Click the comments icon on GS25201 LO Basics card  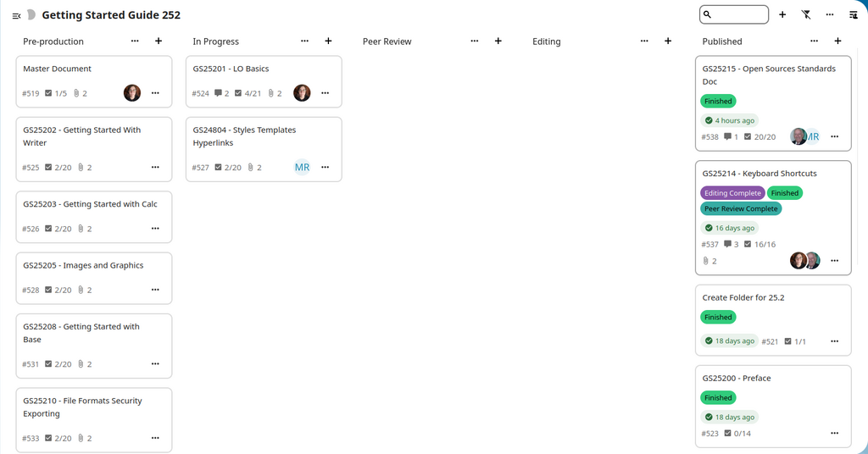(x=219, y=93)
